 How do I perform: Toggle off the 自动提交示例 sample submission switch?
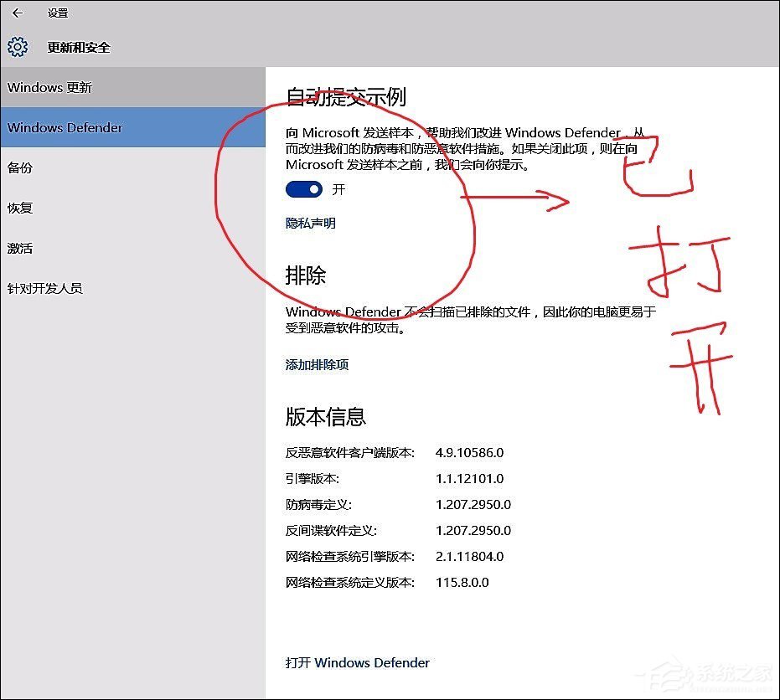(302, 189)
